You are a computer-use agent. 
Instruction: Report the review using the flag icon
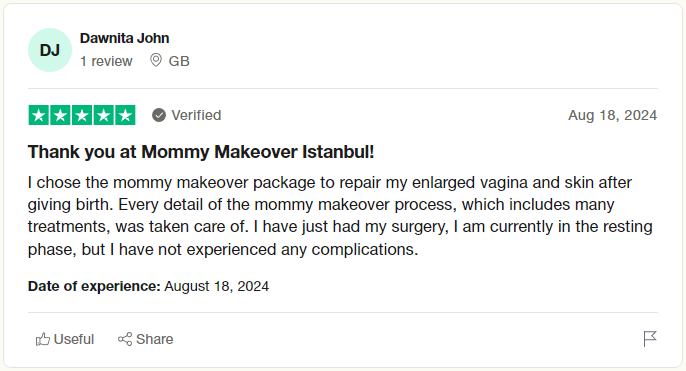650,339
